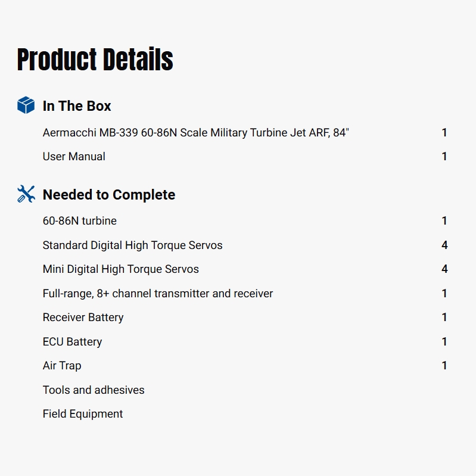
Task: Click quantity 4 for Standard Digital Servos
Action: tap(444, 245)
